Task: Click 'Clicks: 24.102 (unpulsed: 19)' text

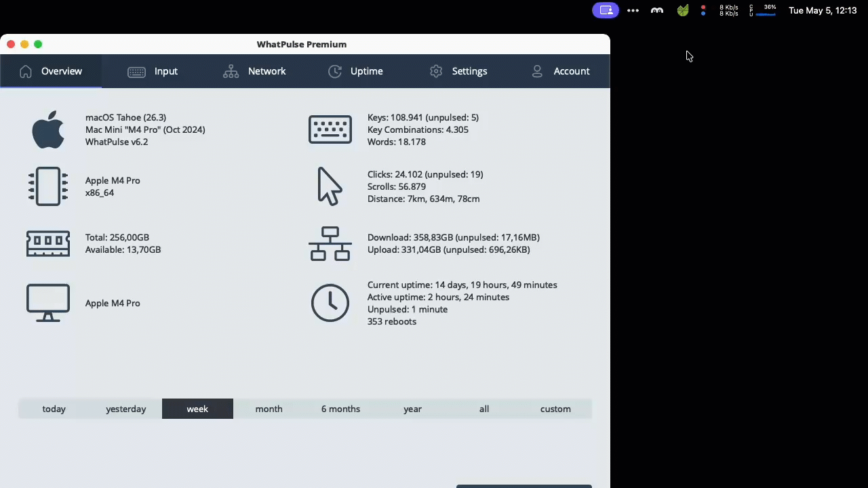Action: pyautogui.click(x=425, y=174)
